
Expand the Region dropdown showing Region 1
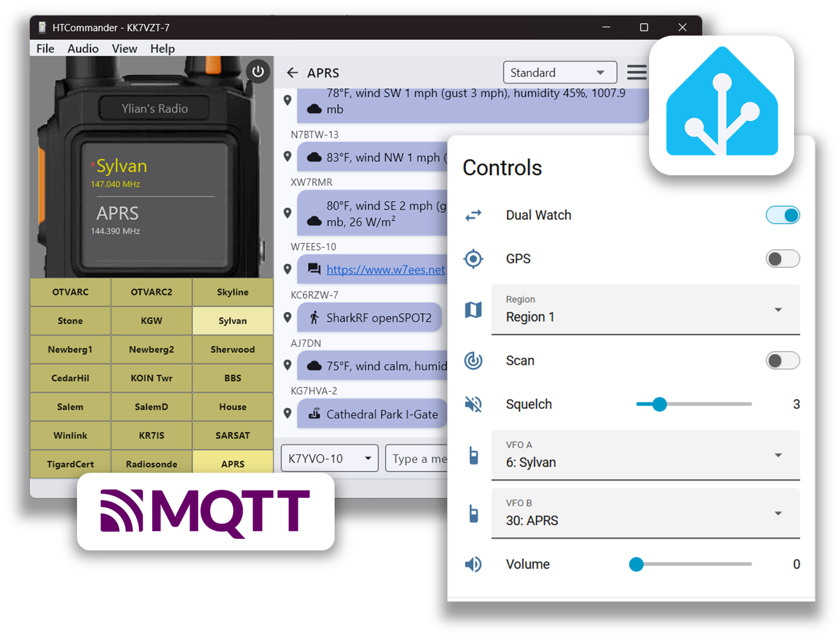(x=646, y=310)
